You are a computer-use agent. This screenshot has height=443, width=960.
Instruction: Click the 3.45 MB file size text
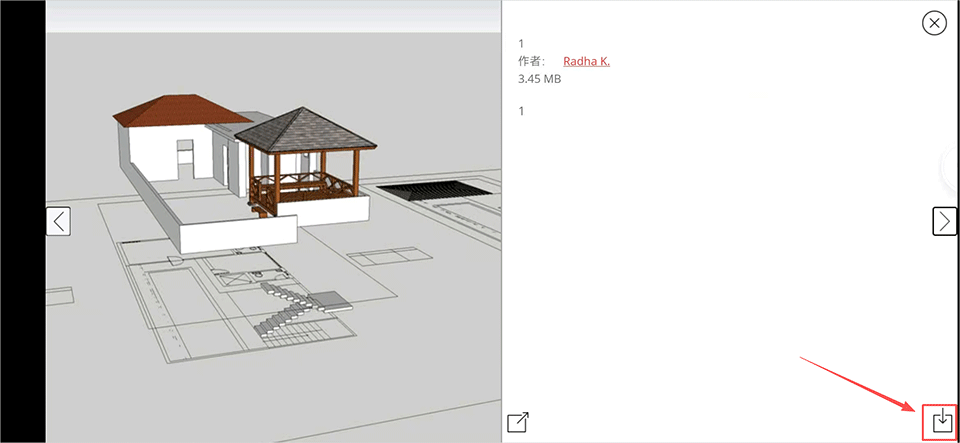[539, 79]
